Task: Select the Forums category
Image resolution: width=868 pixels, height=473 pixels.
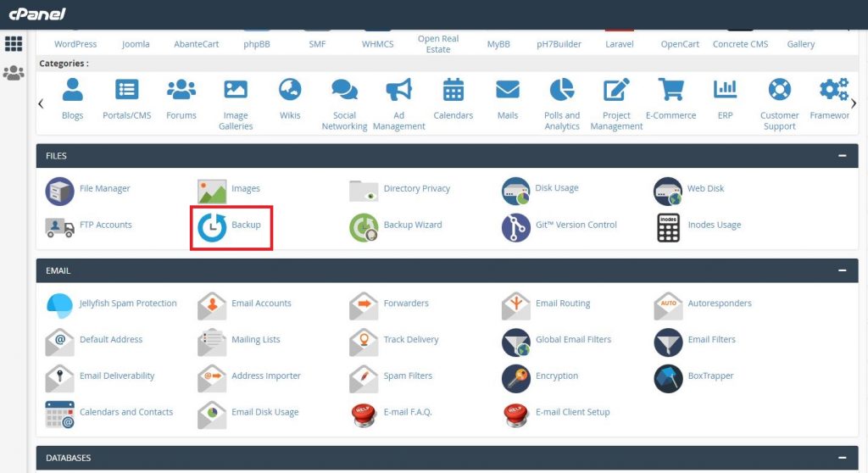Action: [181, 99]
